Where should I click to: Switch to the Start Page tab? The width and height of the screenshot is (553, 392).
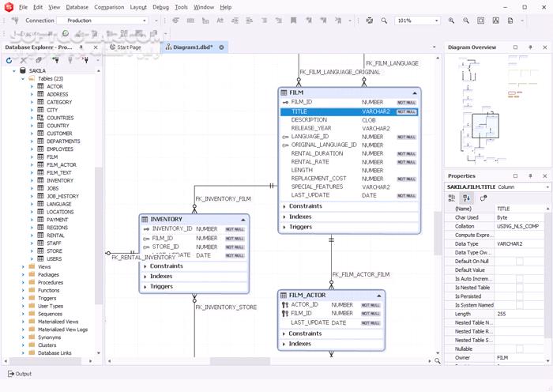(126, 47)
